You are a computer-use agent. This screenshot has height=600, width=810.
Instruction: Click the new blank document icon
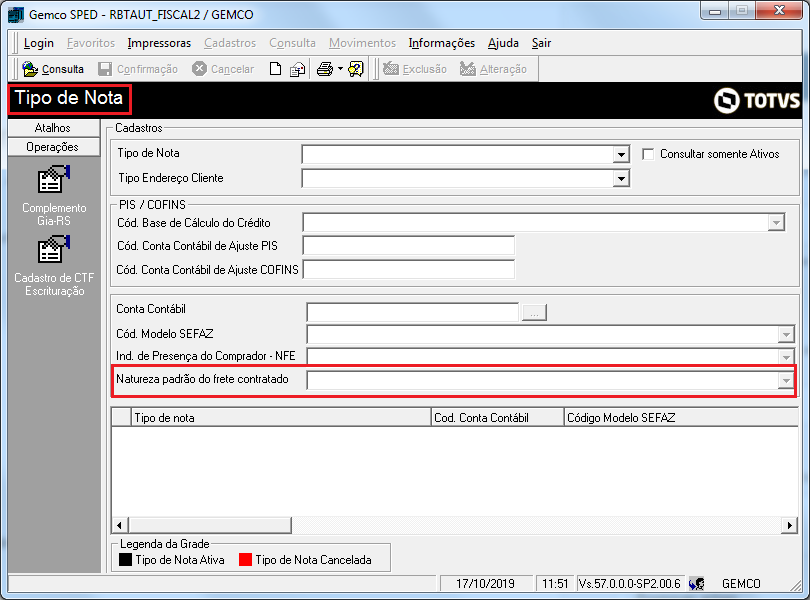276,69
